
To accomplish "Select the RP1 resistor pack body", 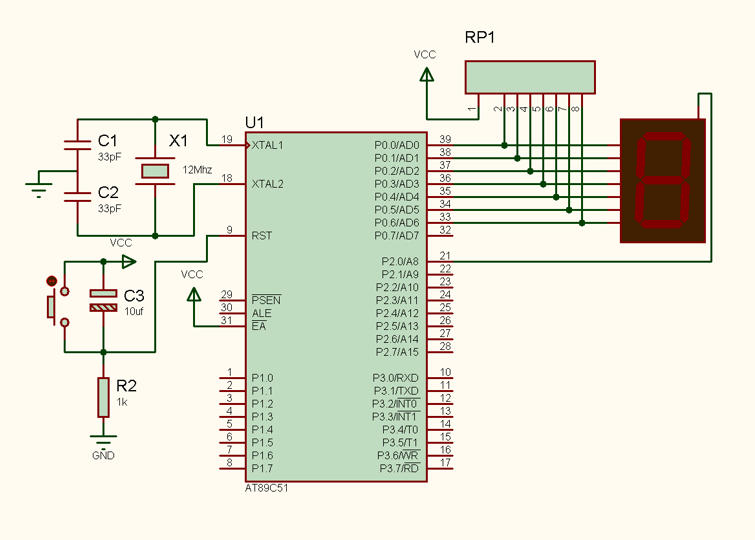I will point(530,77).
